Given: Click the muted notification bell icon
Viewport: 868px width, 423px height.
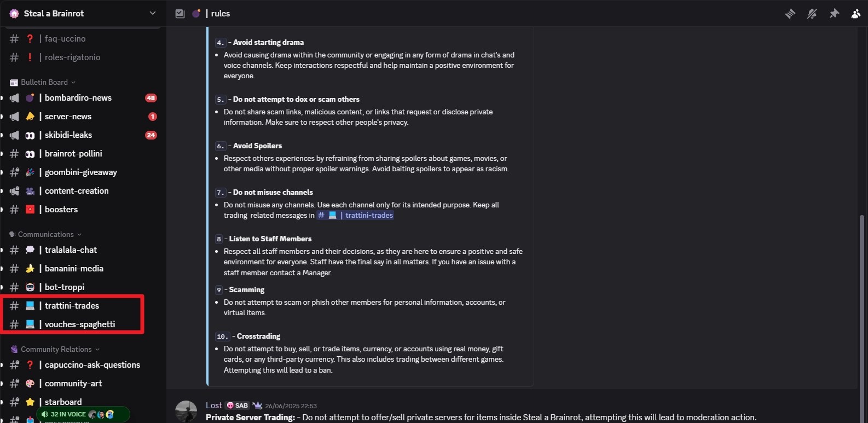Looking at the screenshot, I should [812, 14].
